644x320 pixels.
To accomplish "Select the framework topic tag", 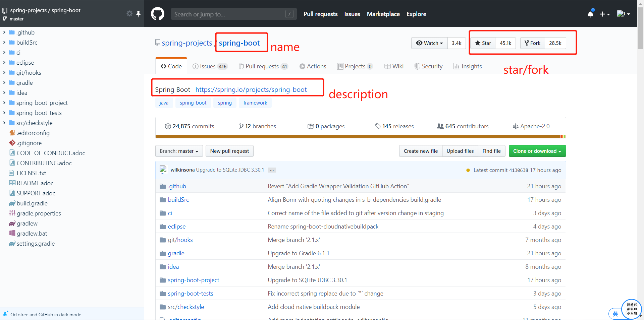I will 255,103.
